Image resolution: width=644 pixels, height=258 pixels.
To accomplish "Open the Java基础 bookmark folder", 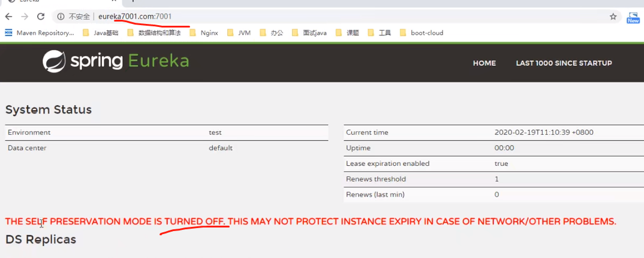I will 101,33.
